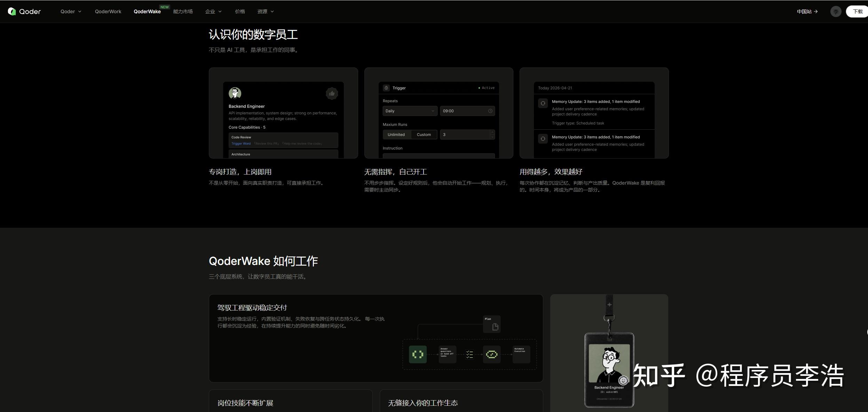Image resolution: width=868 pixels, height=412 pixels.
Task: Click the Code Review capability row
Action: point(283,140)
